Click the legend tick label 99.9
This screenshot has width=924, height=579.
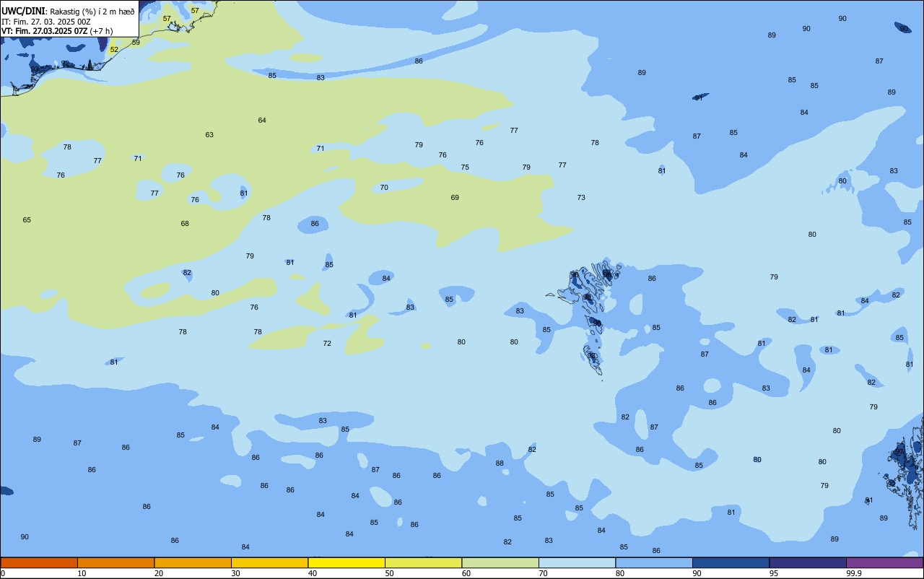(x=854, y=573)
